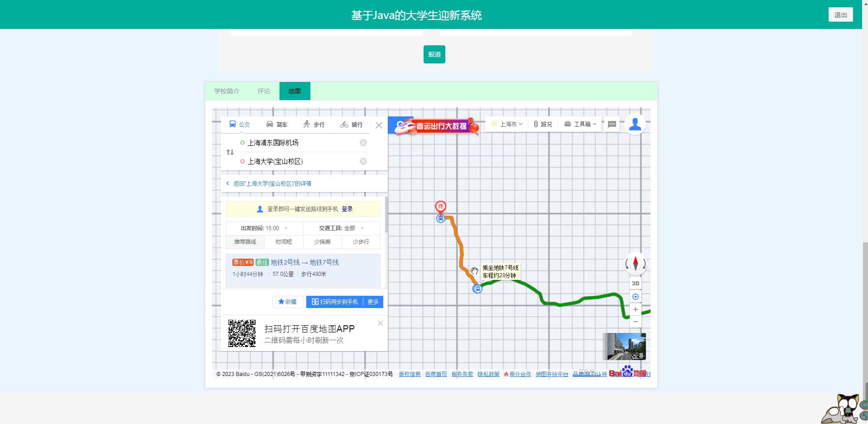The height and width of the screenshot is (424, 868).
Task: Zoom out on the map
Action: click(636, 322)
